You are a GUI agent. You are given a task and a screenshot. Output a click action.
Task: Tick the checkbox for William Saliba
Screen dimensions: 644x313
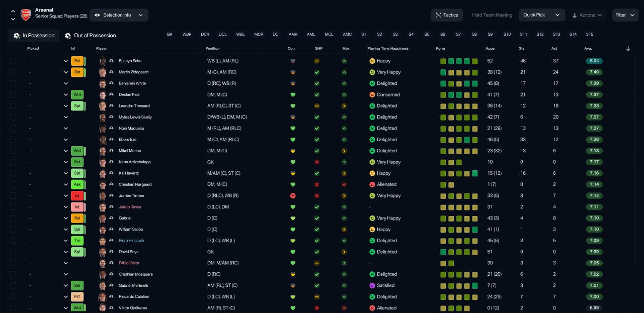(x=13, y=230)
